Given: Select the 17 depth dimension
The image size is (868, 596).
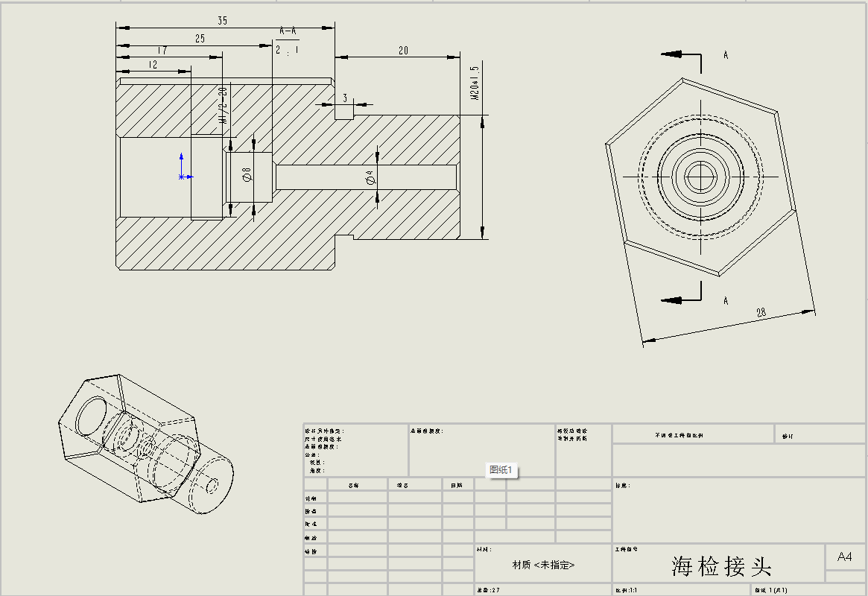Looking at the screenshot, I should (162, 51).
